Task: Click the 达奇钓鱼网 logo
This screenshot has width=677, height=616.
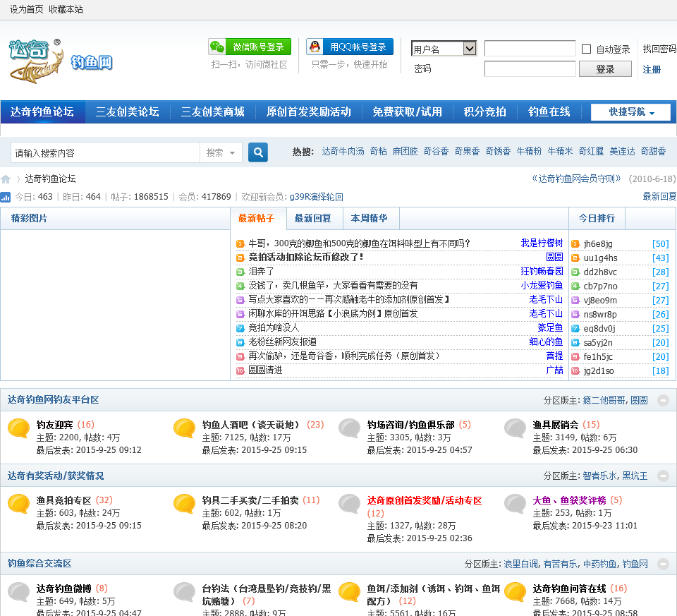Action: [61, 61]
